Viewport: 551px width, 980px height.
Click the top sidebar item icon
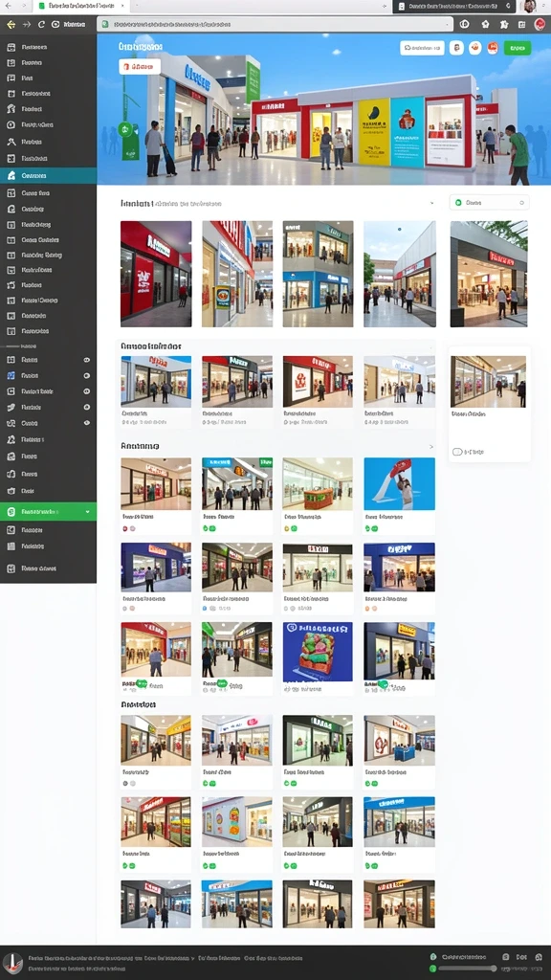[x=11, y=47]
